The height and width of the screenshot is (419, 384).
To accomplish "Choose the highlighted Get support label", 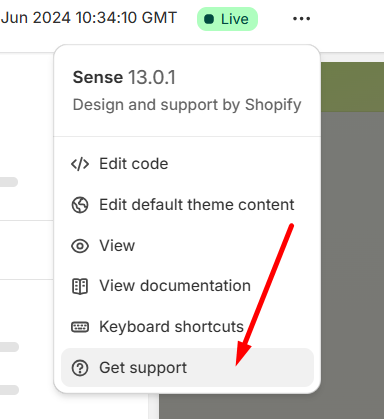I will (x=143, y=368).
